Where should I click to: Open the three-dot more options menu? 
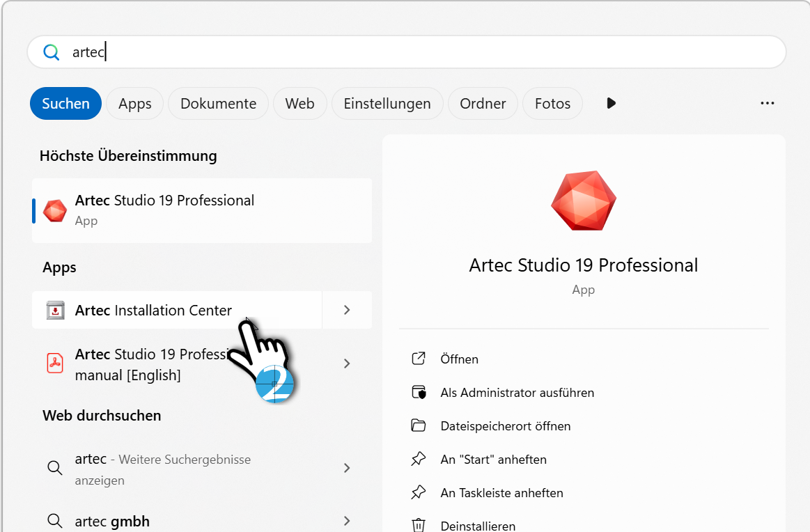(x=767, y=103)
